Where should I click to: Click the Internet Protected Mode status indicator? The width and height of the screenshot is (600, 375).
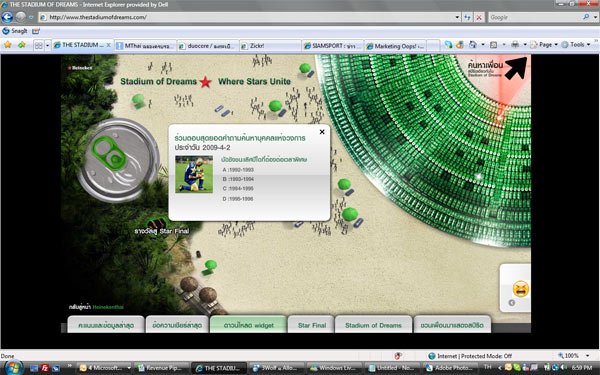(470, 356)
